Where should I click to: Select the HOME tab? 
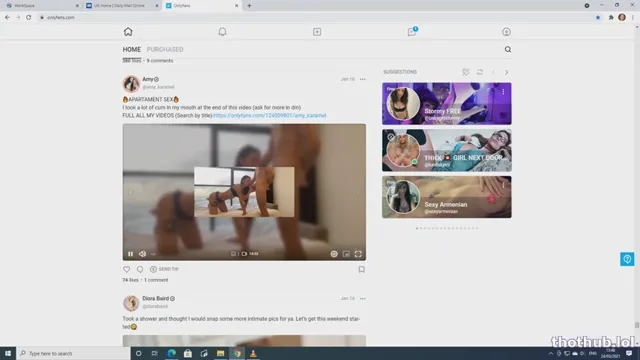point(131,49)
